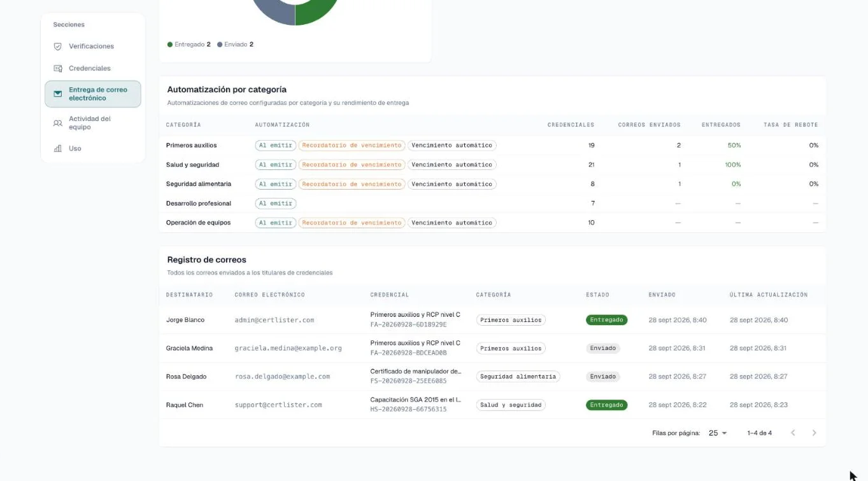Click the Credenciales sidebar icon
Screen dimensions: 868x481
[58, 68]
